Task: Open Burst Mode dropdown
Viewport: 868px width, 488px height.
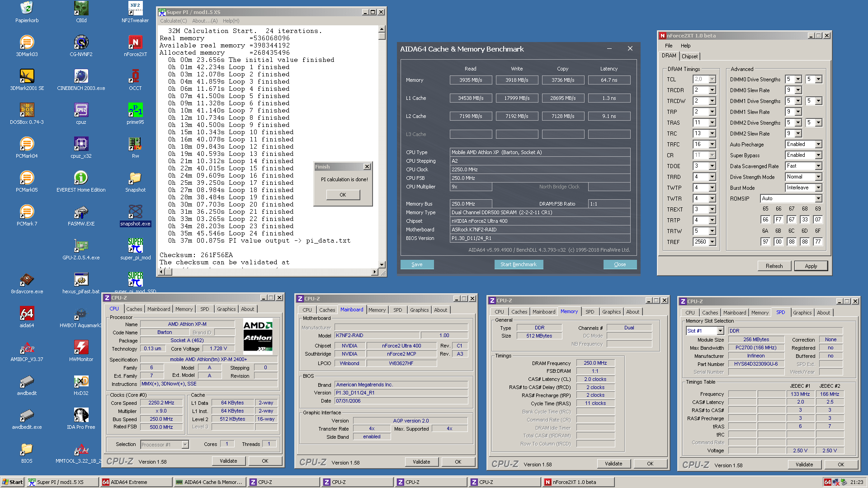Action: coord(818,188)
